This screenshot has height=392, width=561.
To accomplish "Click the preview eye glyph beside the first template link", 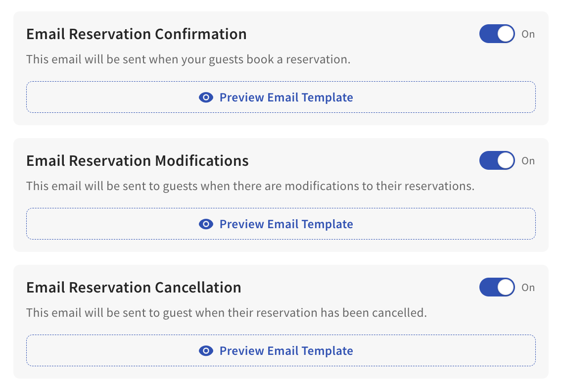I will point(205,97).
